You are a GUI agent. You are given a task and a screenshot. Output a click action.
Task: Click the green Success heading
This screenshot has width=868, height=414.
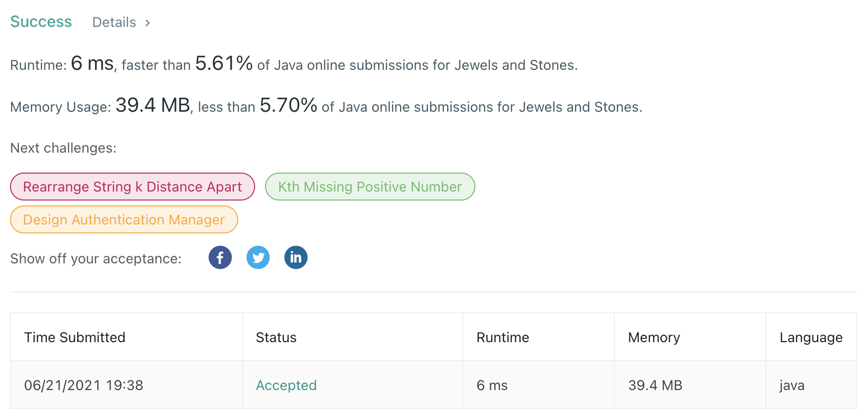[x=41, y=22]
